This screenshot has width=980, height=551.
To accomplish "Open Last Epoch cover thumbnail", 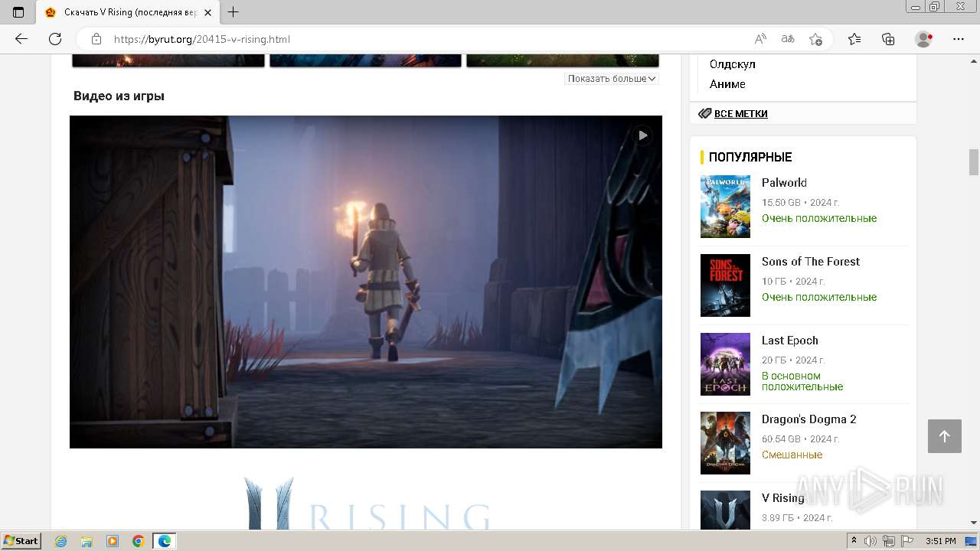I will click(725, 364).
